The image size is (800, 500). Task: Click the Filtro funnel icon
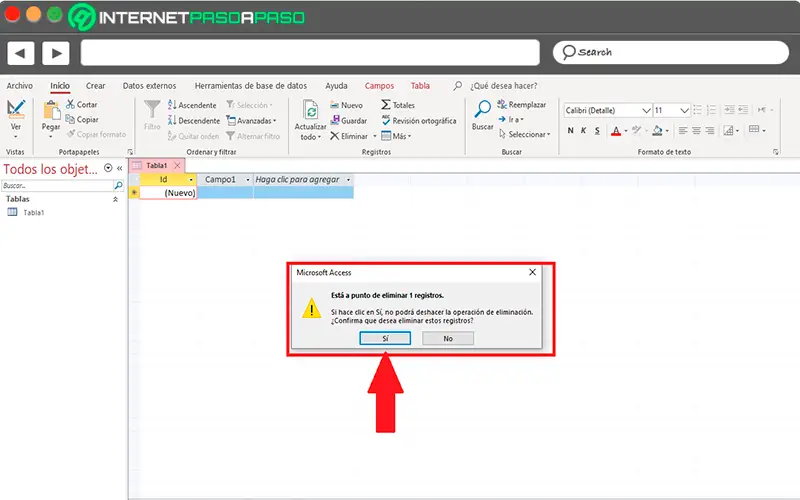[x=152, y=110]
